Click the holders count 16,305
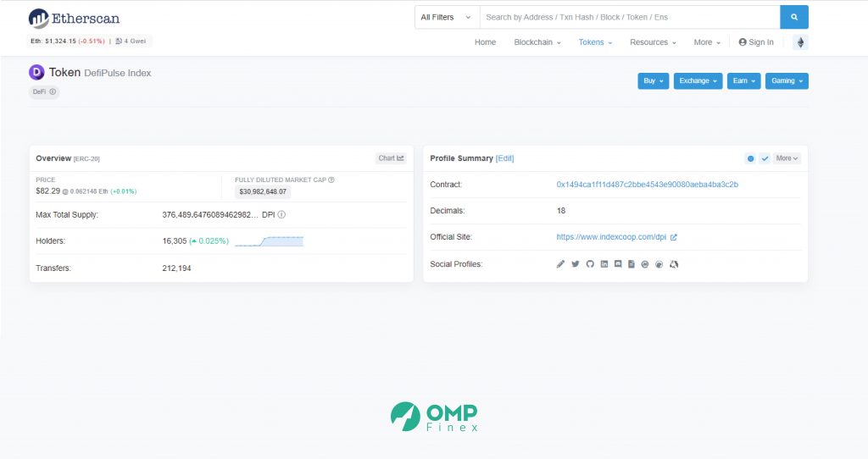 tap(175, 241)
